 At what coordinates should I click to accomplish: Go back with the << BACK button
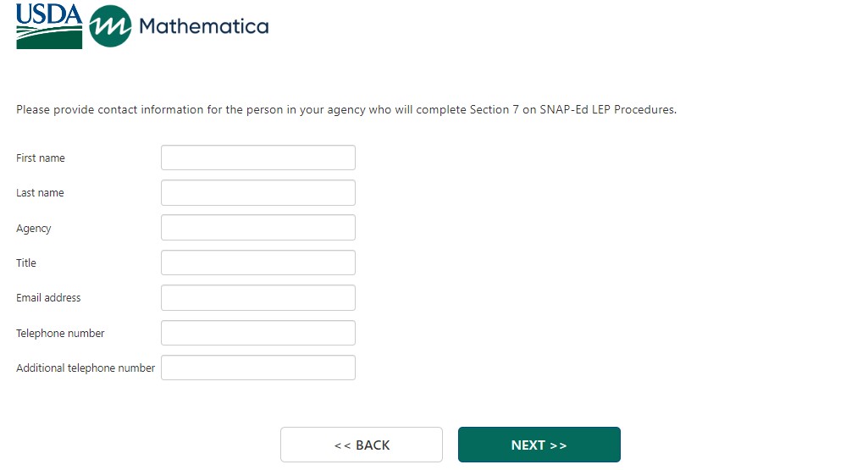pyautogui.click(x=362, y=445)
